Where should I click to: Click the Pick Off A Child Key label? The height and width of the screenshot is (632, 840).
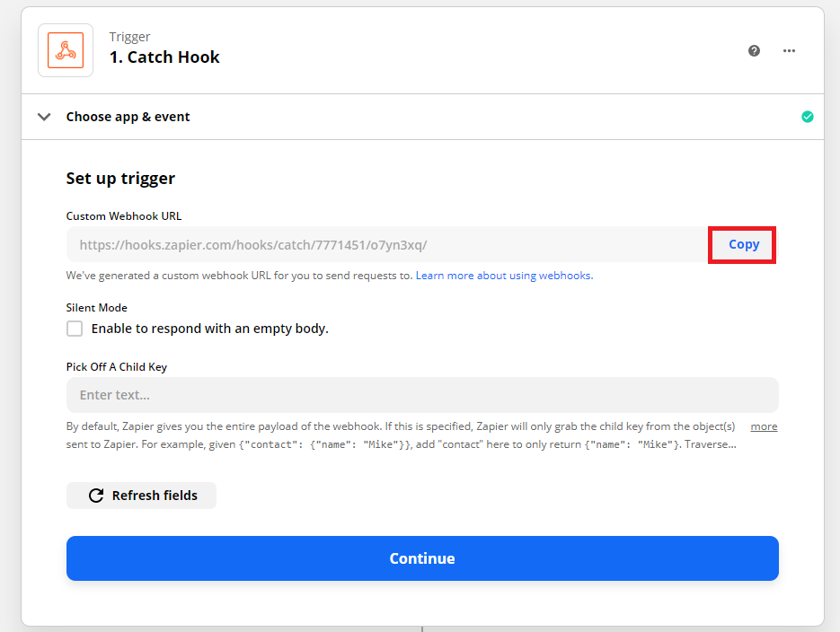[117, 366]
